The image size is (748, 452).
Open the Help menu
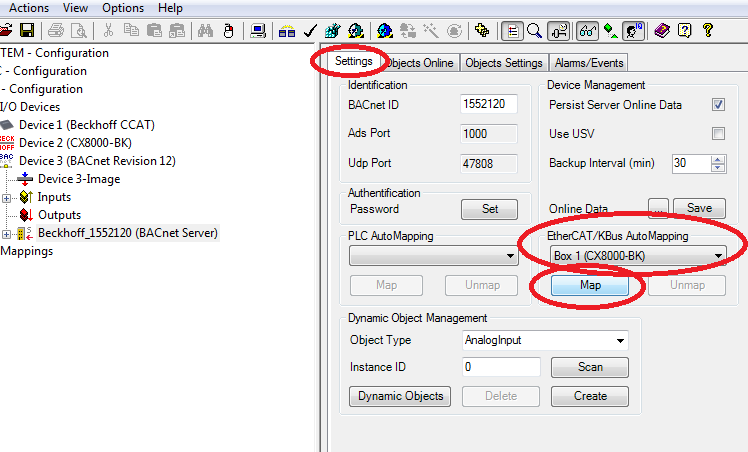coord(170,8)
